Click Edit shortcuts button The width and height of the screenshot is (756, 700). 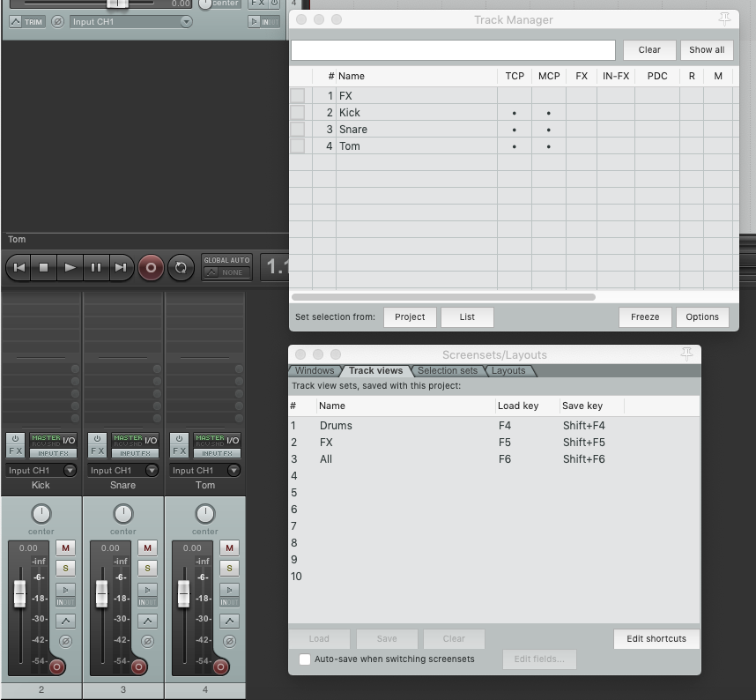click(656, 638)
